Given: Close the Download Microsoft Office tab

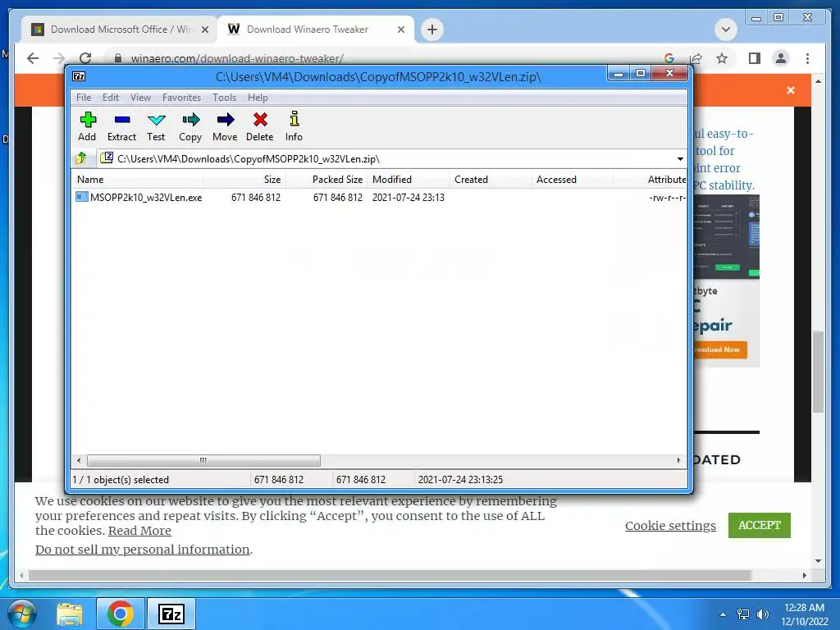Looking at the screenshot, I should pyautogui.click(x=204, y=30).
